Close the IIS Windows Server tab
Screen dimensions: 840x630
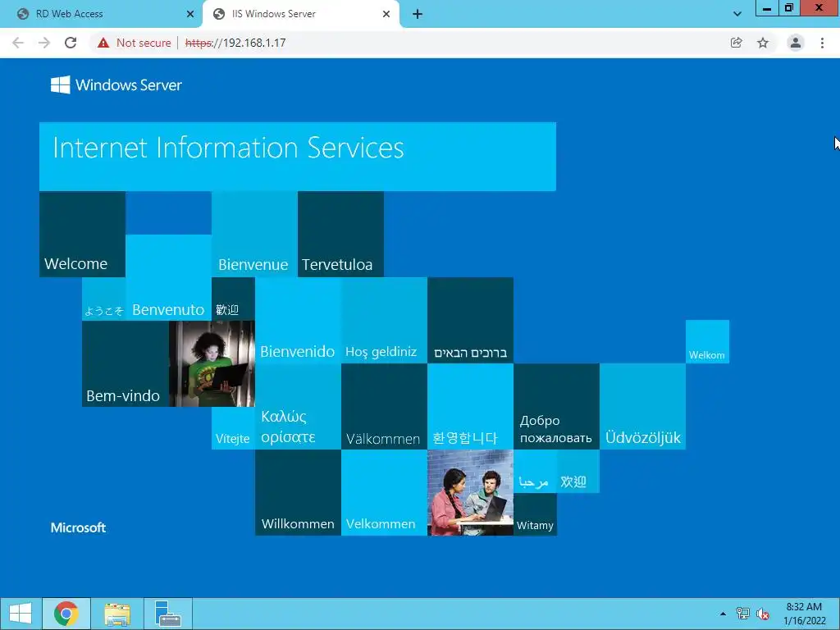click(x=386, y=14)
